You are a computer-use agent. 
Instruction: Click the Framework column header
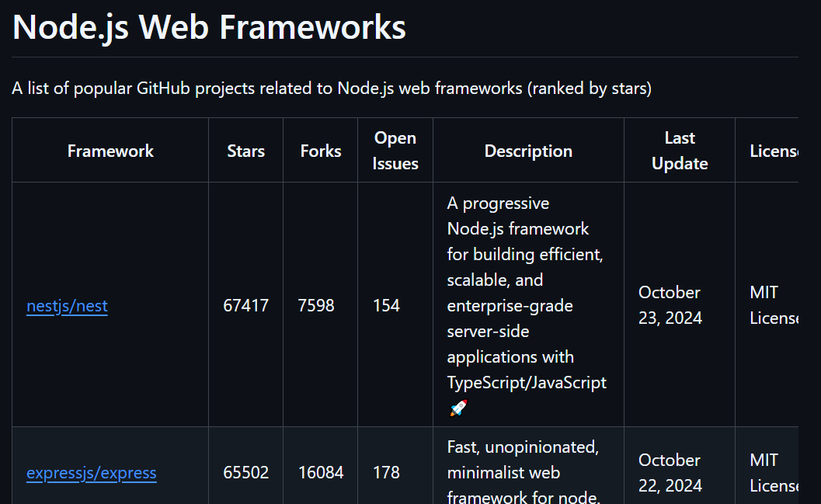tap(110, 151)
